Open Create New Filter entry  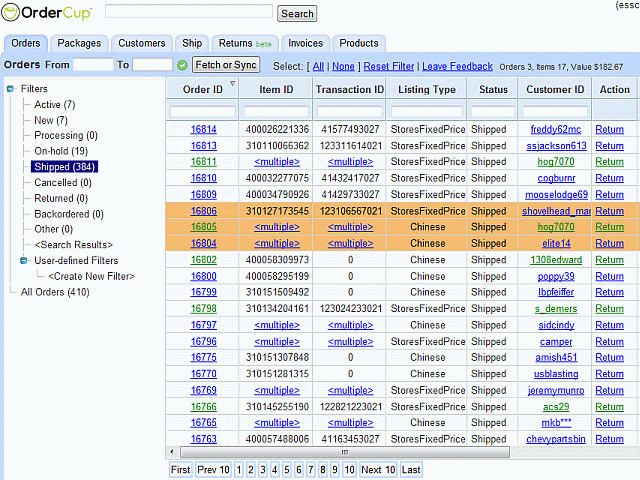(x=91, y=276)
